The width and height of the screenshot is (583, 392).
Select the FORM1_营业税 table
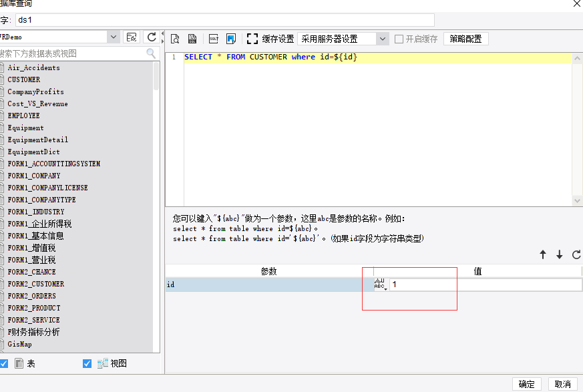click(x=31, y=260)
